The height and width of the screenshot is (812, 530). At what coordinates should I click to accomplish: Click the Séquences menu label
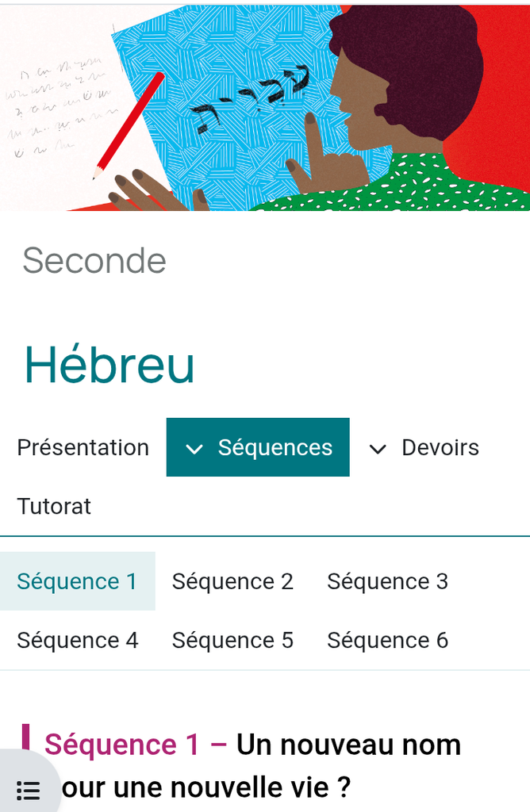click(275, 447)
